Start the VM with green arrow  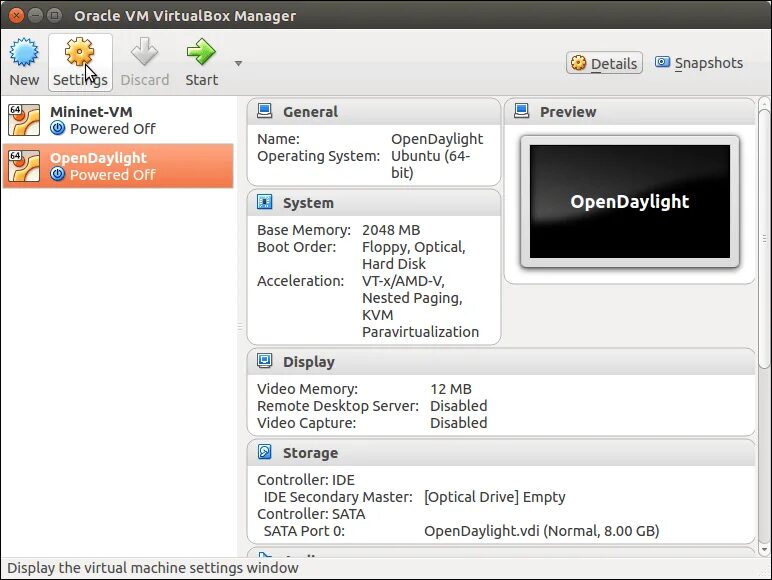tap(201, 52)
